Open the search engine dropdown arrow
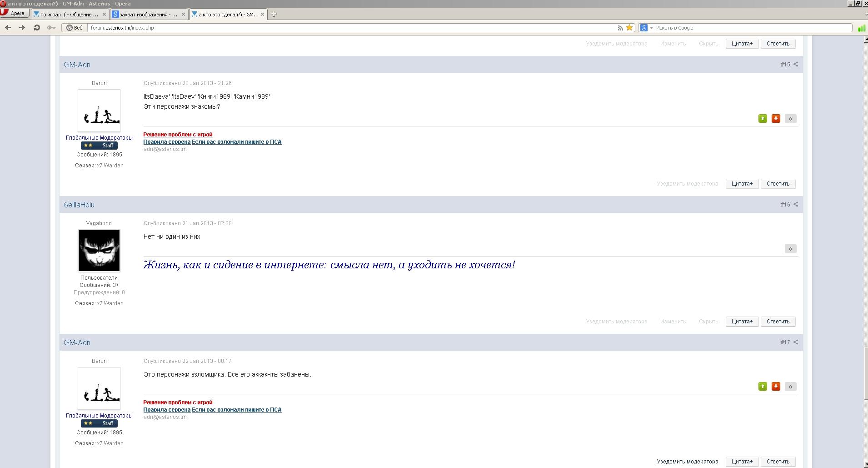Viewport: 868px width, 468px height. tap(651, 28)
